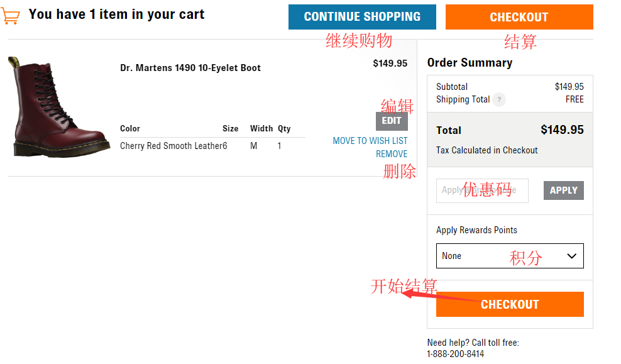621x364 pixels.
Task: Click the cart item count heading
Action: click(117, 14)
